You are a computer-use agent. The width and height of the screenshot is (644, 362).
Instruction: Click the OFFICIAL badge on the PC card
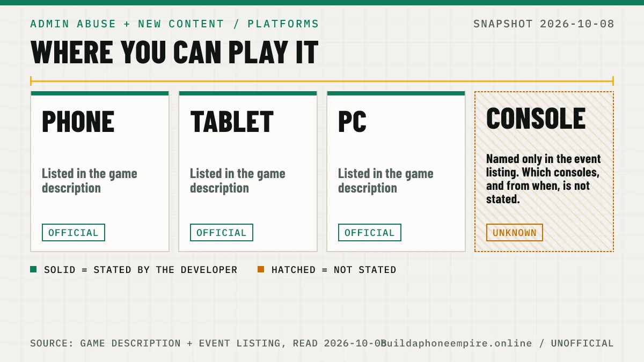370,233
